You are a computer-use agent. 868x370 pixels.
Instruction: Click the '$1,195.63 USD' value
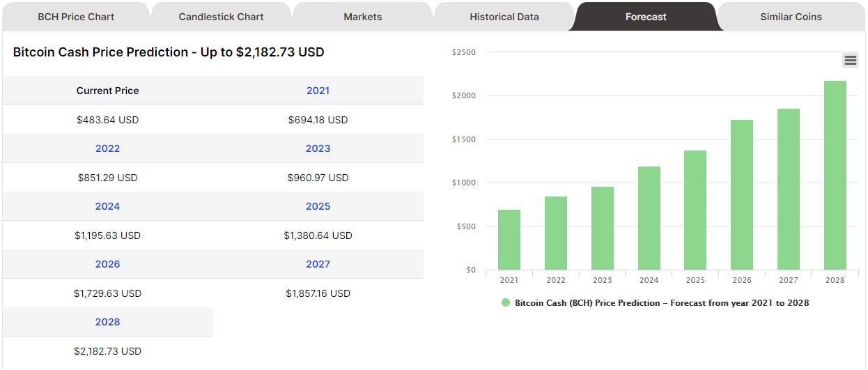tap(107, 236)
